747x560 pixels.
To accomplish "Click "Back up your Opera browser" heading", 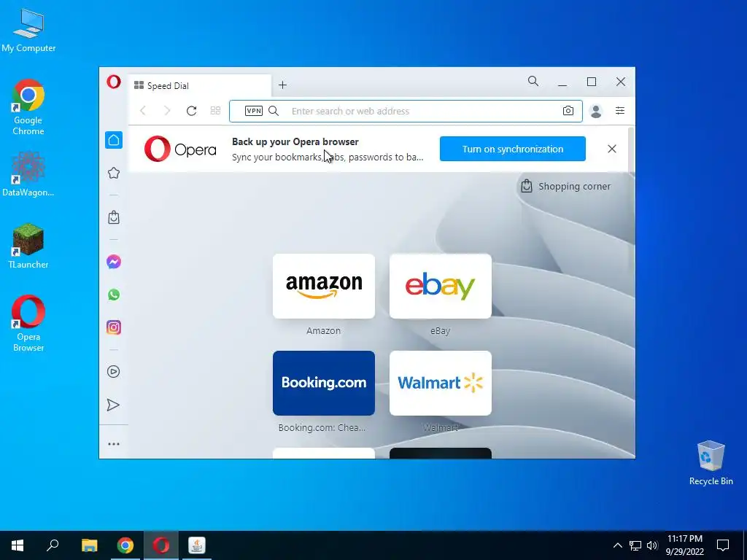I will [x=295, y=142].
